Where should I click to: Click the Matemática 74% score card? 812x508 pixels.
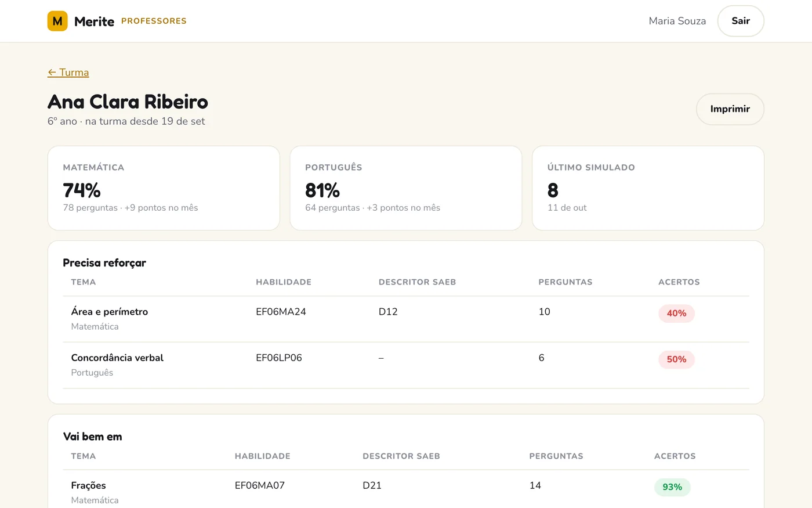click(x=164, y=188)
